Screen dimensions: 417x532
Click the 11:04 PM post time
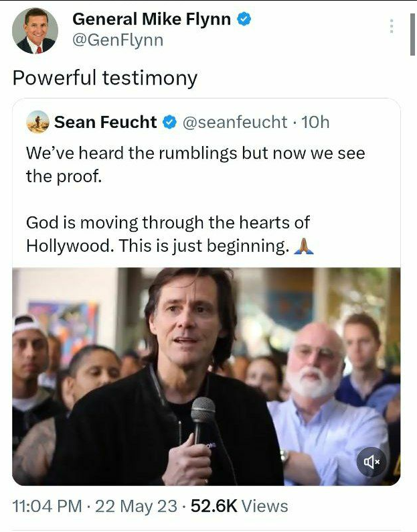pyautogui.click(x=47, y=507)
